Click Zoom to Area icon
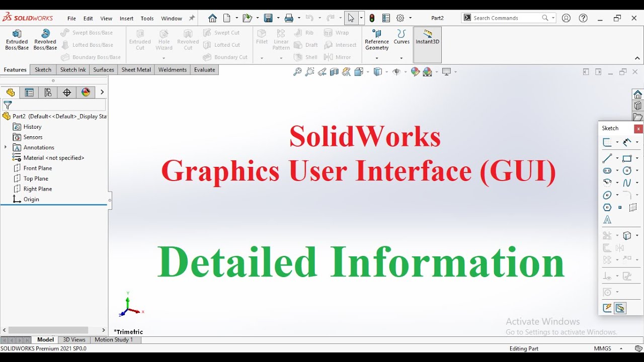 [x=310, y=72]
